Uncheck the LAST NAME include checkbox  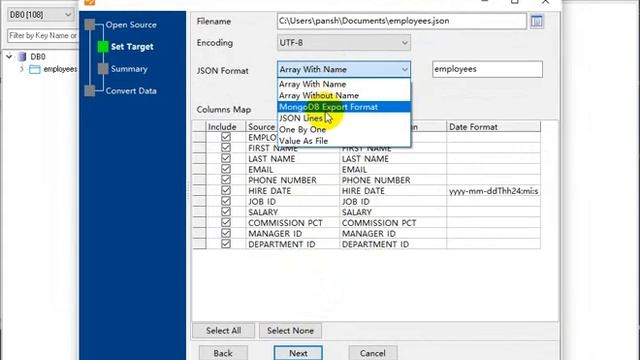[226, 158]
